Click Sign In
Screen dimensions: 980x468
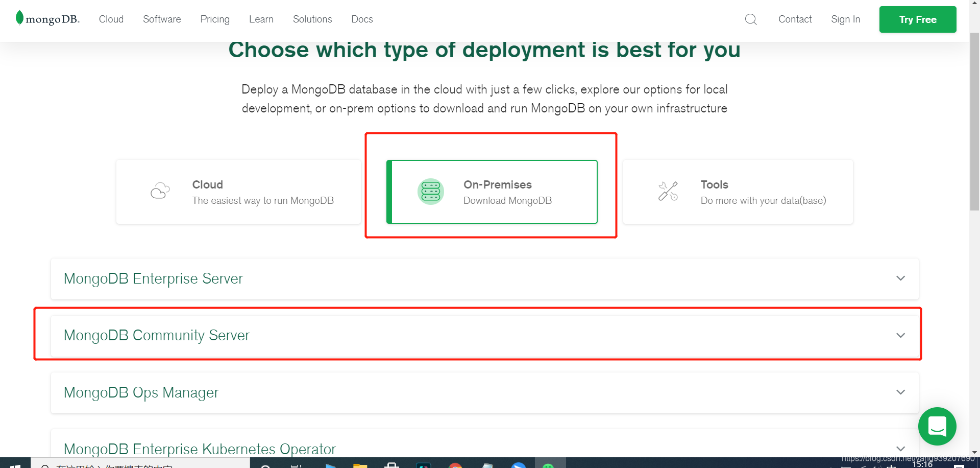[845, 19]
